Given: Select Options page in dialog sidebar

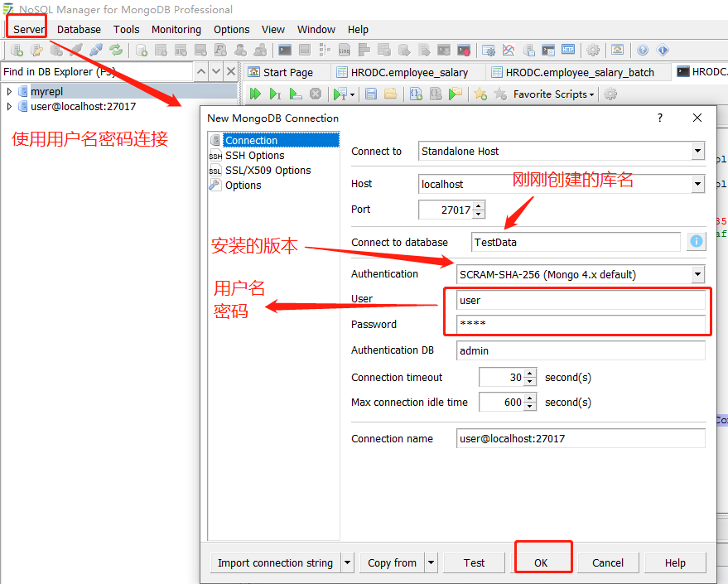Looking at the screenshot, I should [x=243, y=186].
